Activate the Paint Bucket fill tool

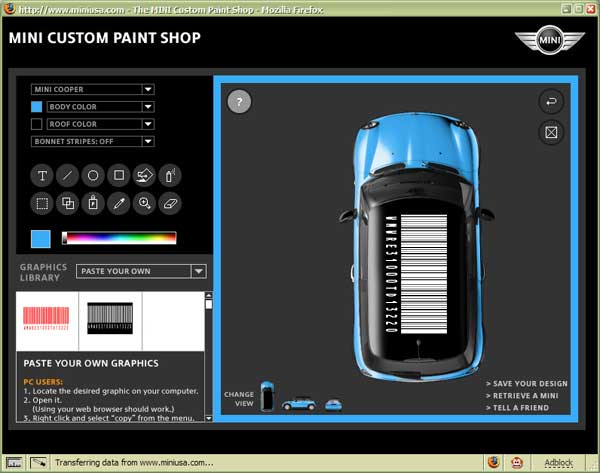(x=145, y=176)
